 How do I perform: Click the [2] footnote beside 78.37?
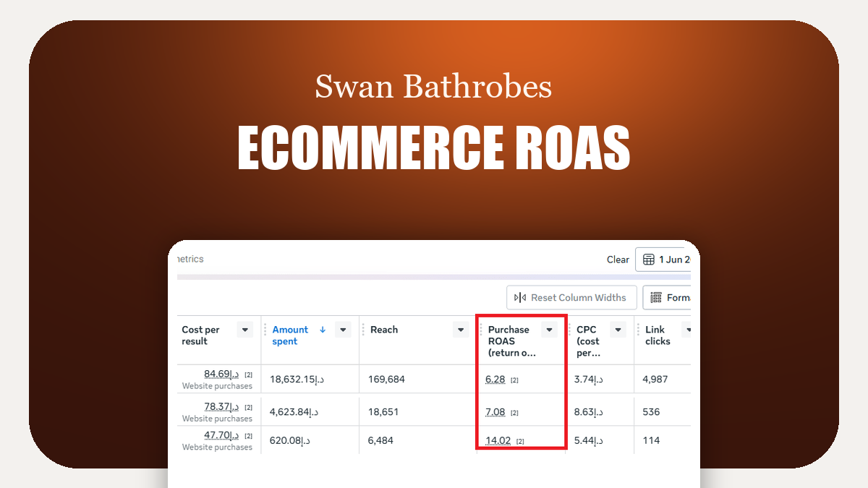pyautogui.click(x=248, y=407)
